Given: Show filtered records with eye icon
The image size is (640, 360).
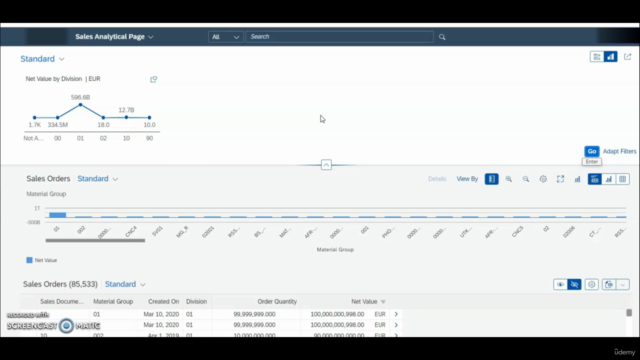Looking at the screenshot, I should [x=560, y=284].
